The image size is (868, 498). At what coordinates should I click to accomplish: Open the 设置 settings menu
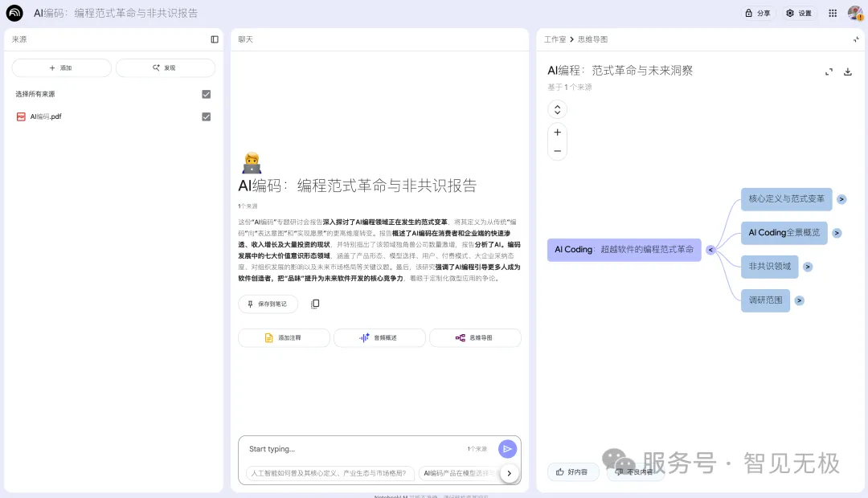799,13
